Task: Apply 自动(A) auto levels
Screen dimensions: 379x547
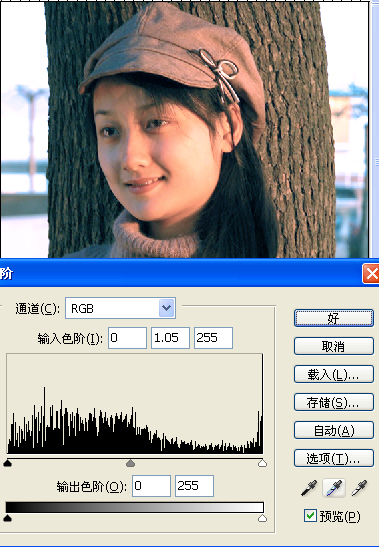Action: pyautogui.click(x=334, y=430)
